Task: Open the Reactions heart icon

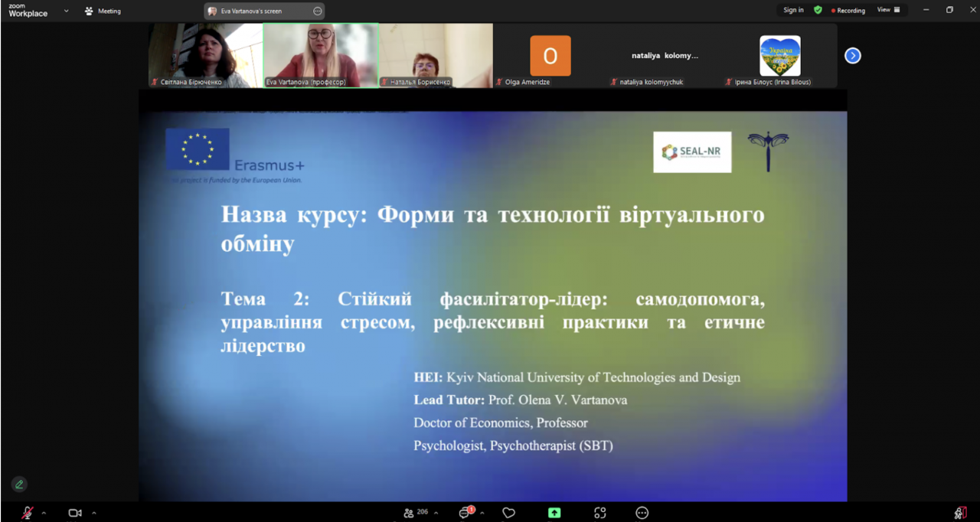Action: coord(509,513)
